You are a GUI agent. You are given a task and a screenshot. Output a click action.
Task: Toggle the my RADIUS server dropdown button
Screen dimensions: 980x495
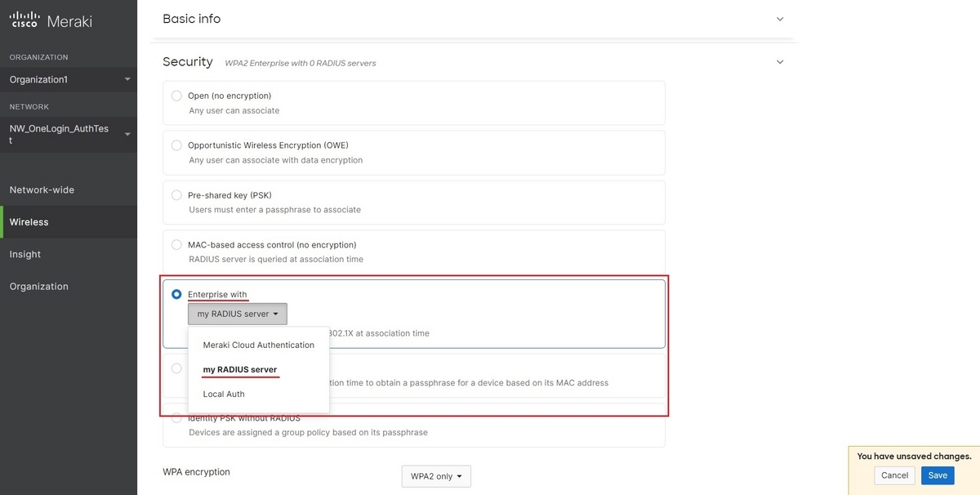click(238, 314)
